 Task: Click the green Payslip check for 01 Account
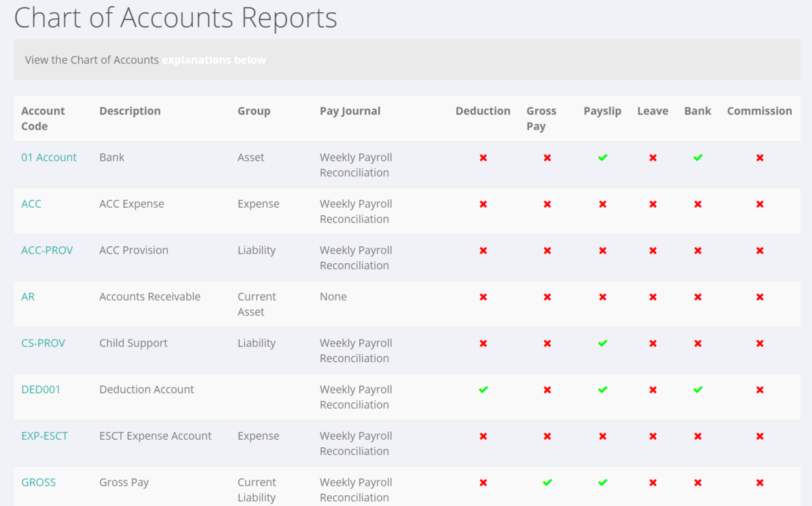602,157
